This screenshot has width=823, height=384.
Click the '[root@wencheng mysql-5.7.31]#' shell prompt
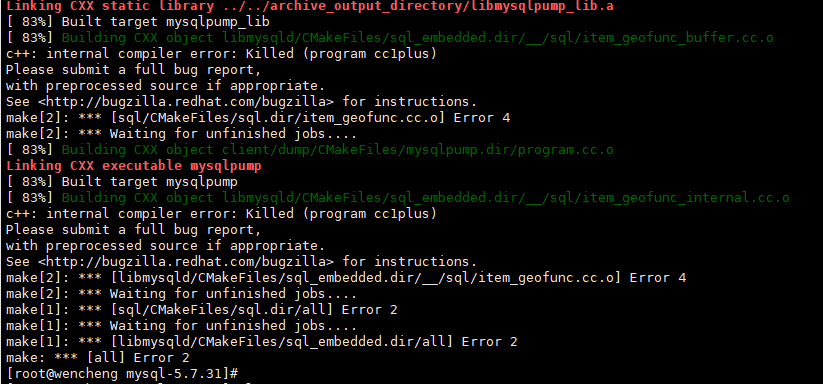coord(122,374)
